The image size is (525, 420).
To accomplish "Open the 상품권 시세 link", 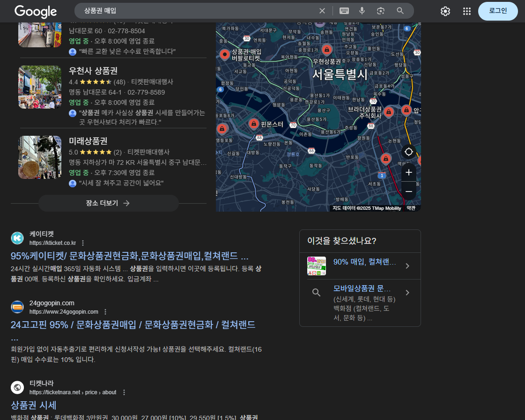I will click(x=34, y=405).
